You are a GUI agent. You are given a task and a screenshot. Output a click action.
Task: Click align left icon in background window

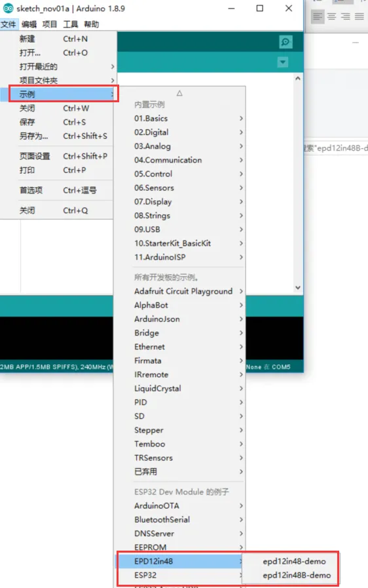318,16
